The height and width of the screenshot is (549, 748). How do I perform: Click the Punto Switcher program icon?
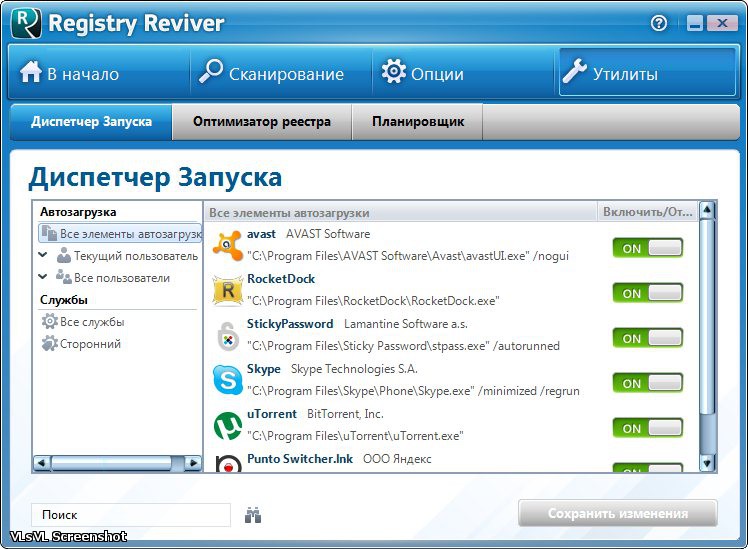click(x=228, y=464)
